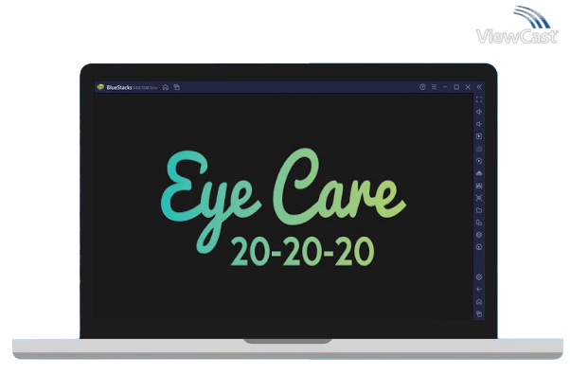
Task: Increase volume in sidebar
Action: point(479,112)
